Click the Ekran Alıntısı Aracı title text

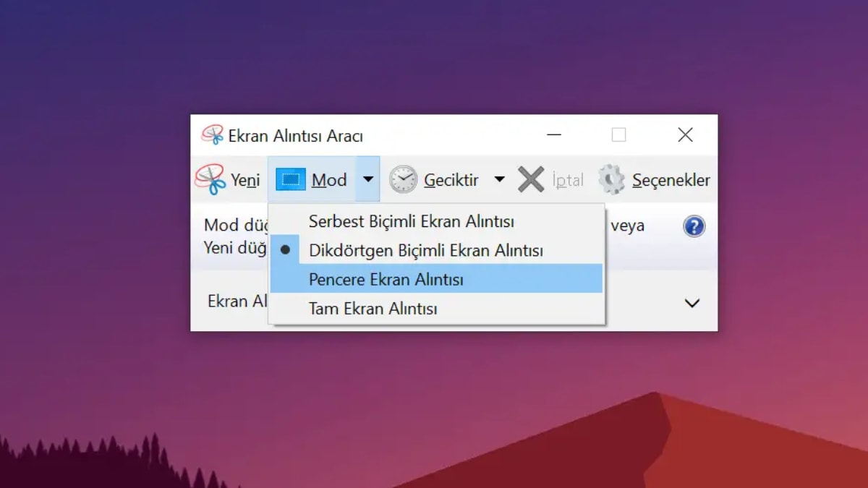[x=295, y=136]
